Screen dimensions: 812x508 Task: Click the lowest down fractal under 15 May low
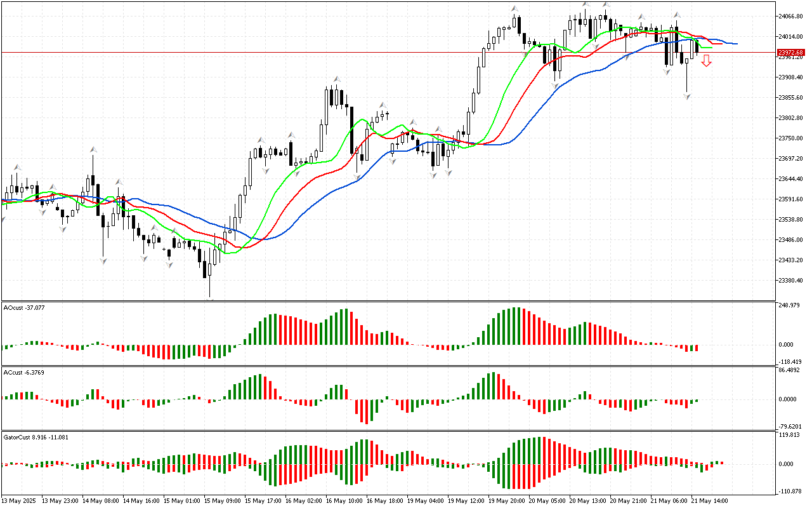210,300
